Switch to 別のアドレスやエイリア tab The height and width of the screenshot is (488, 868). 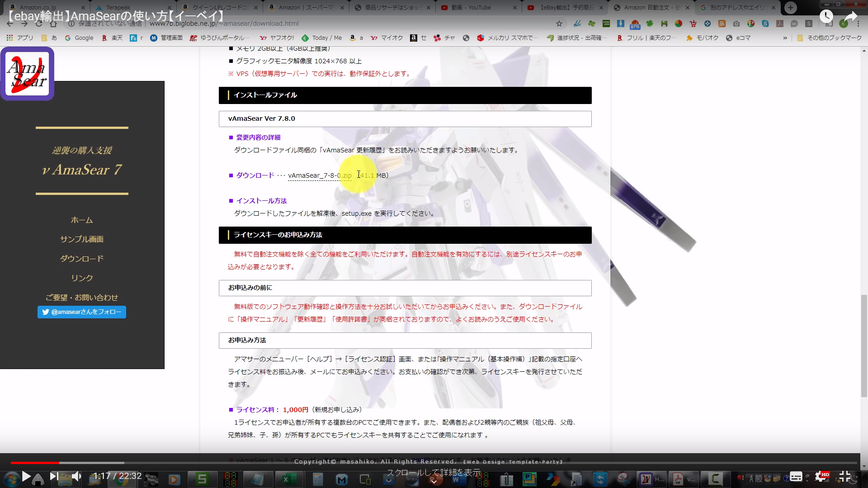(737, 7)
